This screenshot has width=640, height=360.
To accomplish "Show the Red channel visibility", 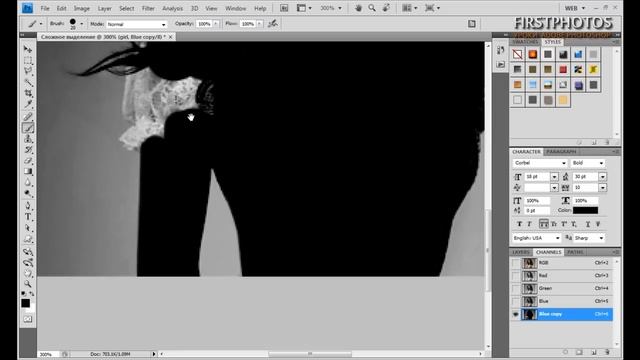I will click(516, 276).
